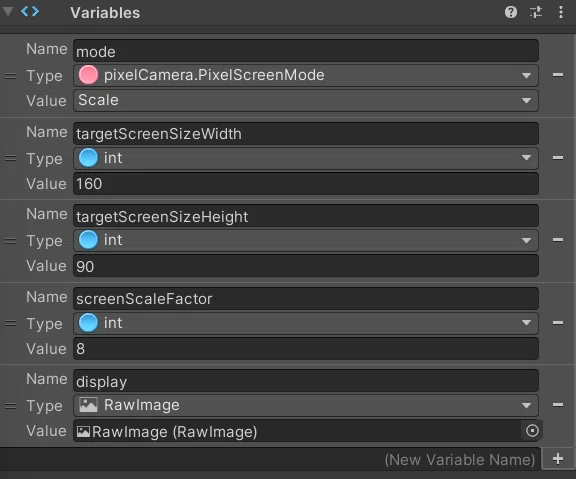Add new variable with plus button
Image resolution: width=576 pixels, height=479 pixels.
click(558, 458)
